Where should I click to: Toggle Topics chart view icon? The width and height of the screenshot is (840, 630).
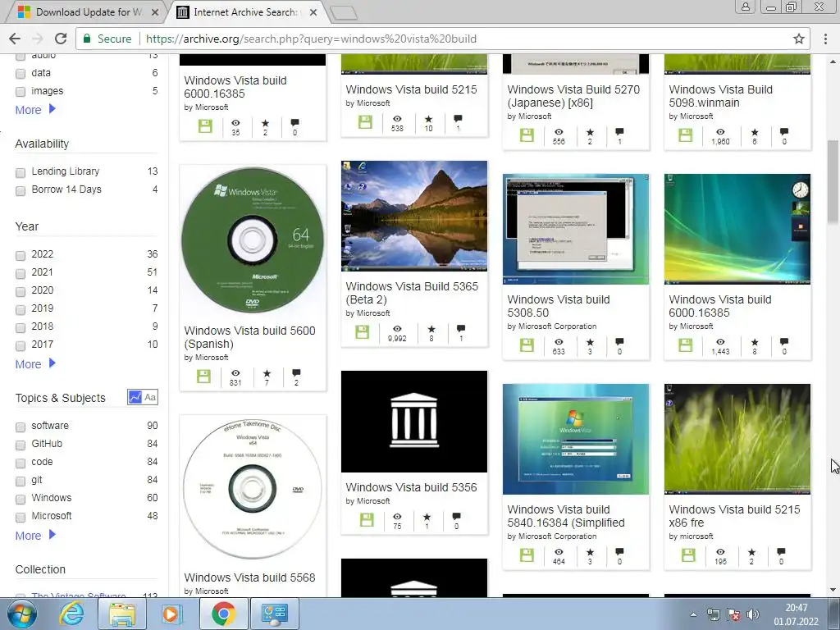(135, 397)
